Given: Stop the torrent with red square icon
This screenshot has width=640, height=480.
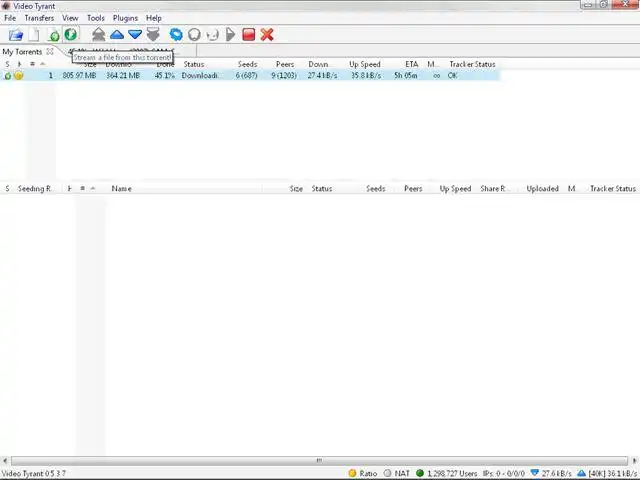Looking at the screenshot, I should point(249,35).
